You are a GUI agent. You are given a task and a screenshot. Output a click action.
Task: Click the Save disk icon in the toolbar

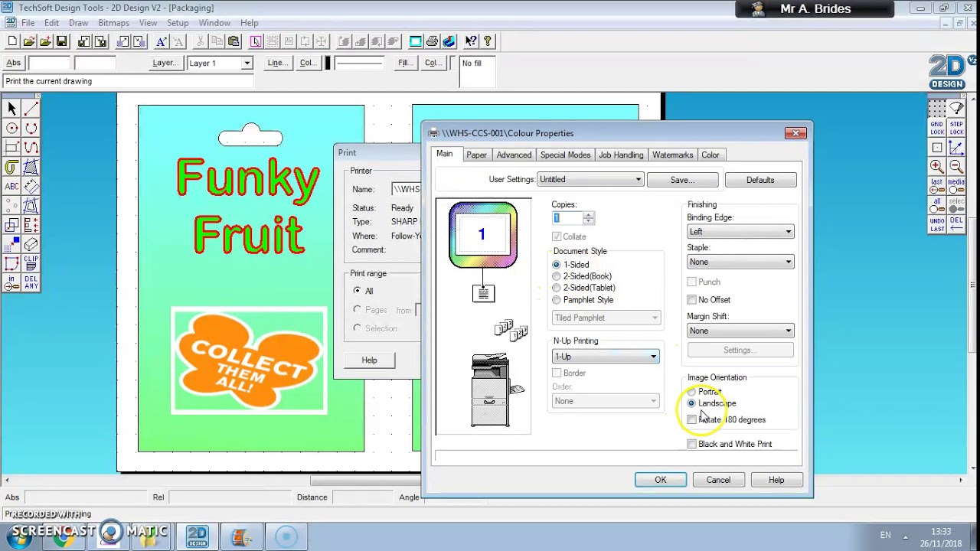(62, 41)
